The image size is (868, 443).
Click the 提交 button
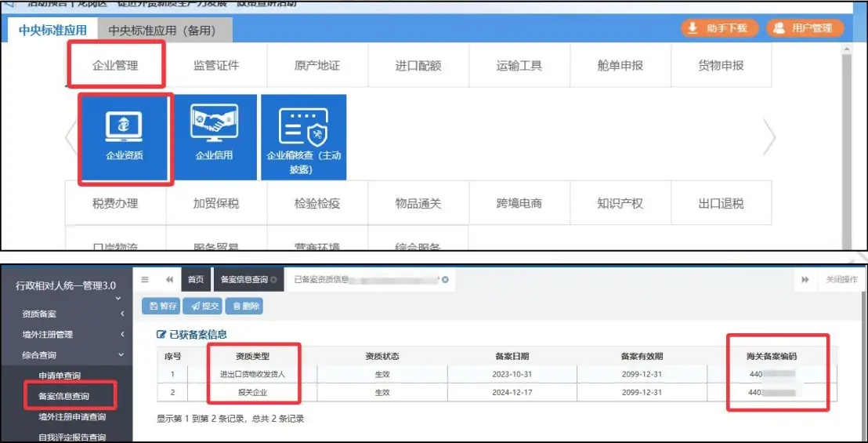tap(204, 307)
